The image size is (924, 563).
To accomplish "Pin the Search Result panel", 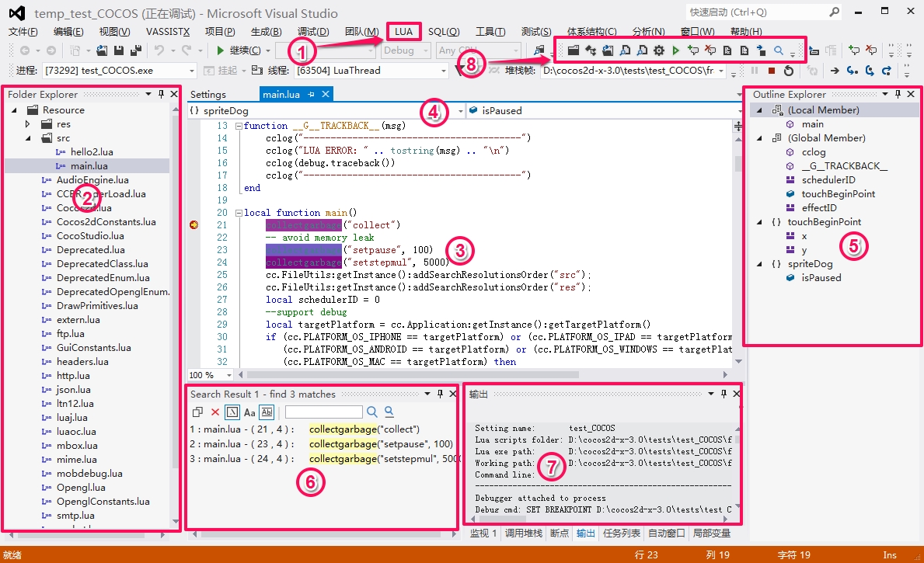I will [x=440, y=394].
